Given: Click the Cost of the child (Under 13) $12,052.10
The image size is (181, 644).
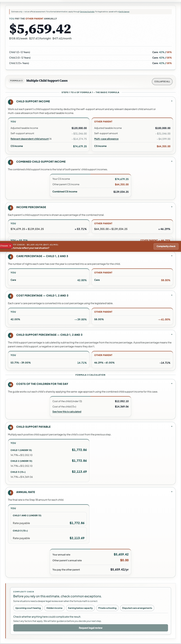Looking at the screenshot, I should point(122,401).
